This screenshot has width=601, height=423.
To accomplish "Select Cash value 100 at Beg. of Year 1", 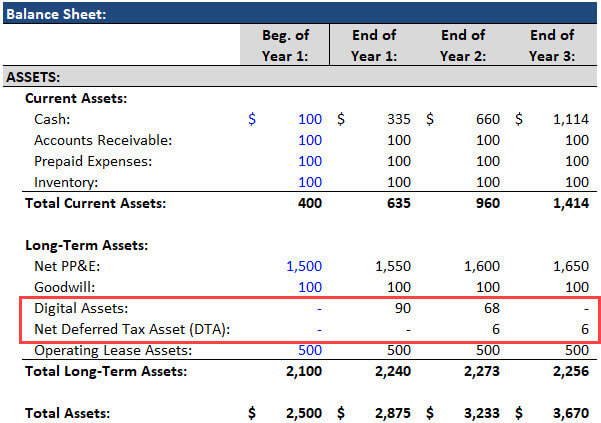I will pos(310,119).
